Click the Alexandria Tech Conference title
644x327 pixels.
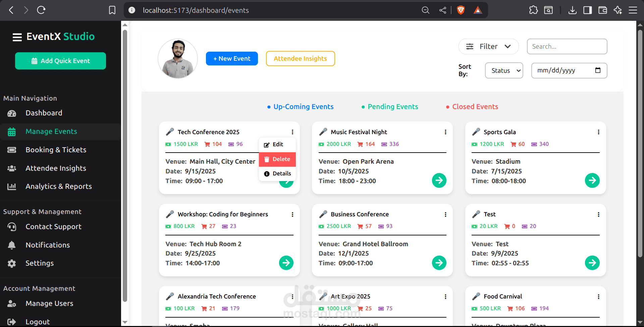(x=217, y=296)
